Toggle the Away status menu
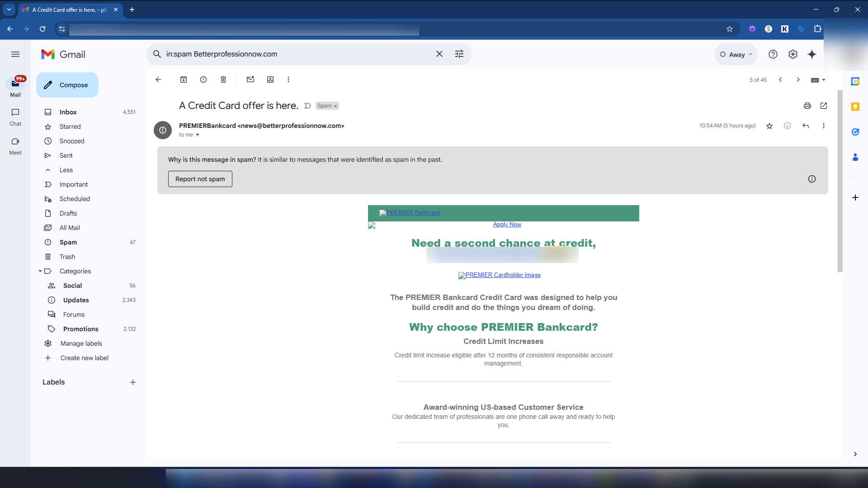868x488 pixels. 736,54
